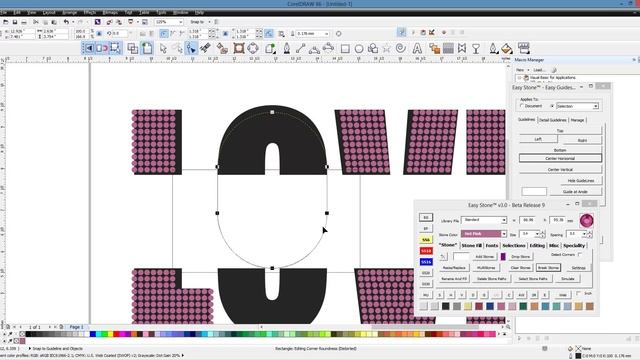
Task: Click the SS10 red size button
Action: pos(426,251)
